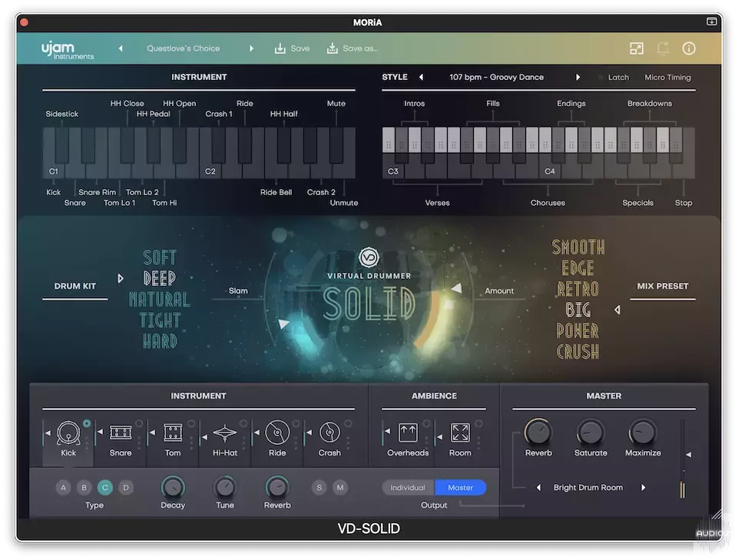738x560 pixels.
Task: Go to previous preset before Questlove's Choice
Action: (121, 48)
